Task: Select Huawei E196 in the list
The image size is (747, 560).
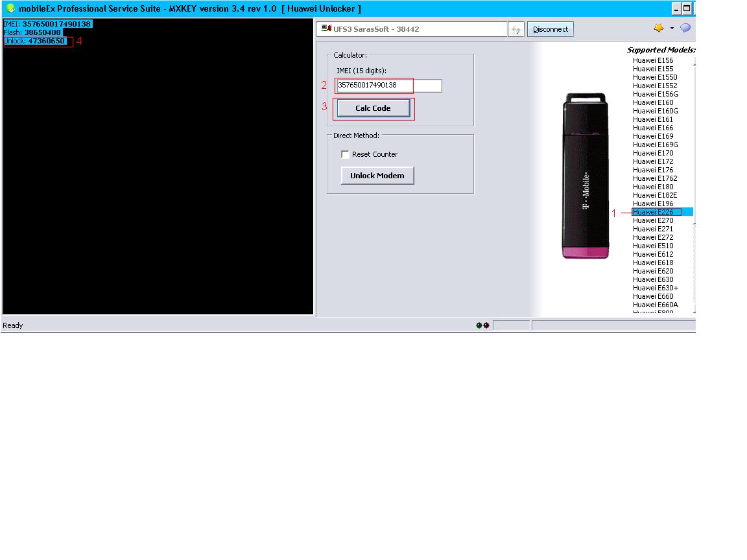Action: [x=653, y=204]
